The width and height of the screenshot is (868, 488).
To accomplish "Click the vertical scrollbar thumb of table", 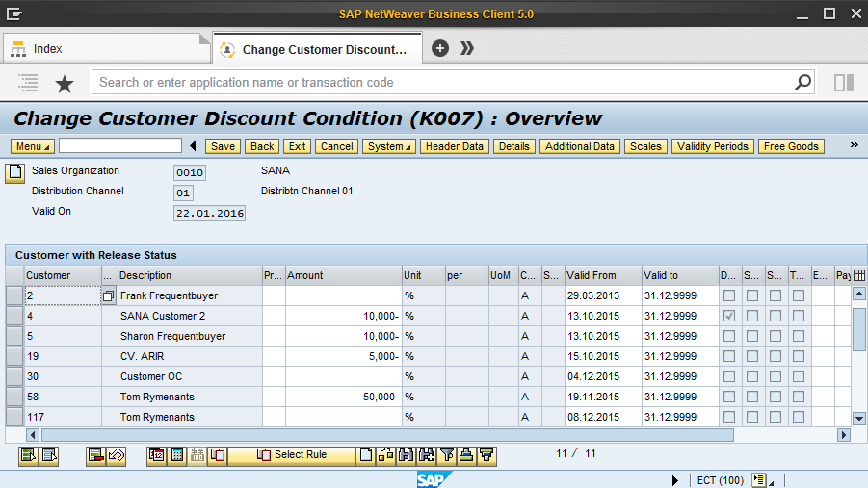I will pyautogui.click(x=859, y=329).
